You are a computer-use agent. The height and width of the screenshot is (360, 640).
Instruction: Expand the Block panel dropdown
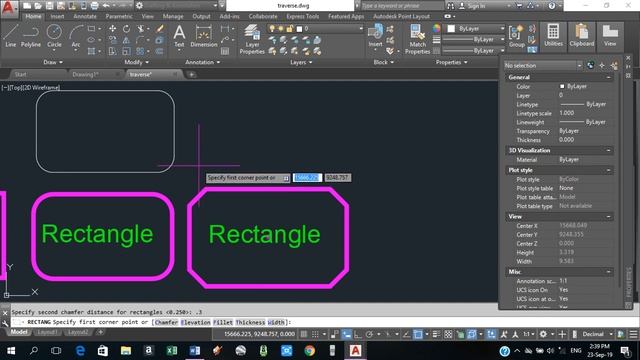tap(384, 62)
